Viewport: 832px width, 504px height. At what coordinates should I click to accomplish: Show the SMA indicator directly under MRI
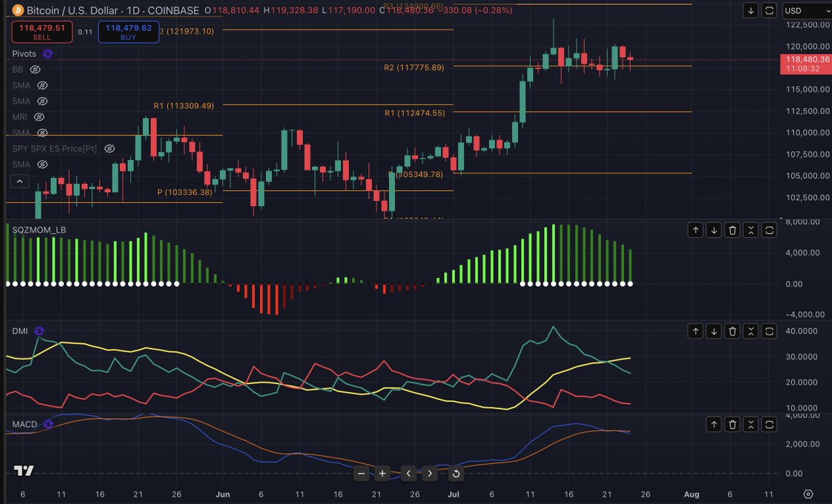[41, 132]
